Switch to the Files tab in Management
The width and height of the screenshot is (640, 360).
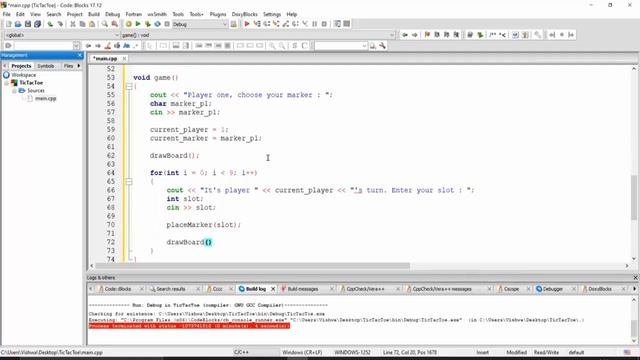(x=68, y=66)
